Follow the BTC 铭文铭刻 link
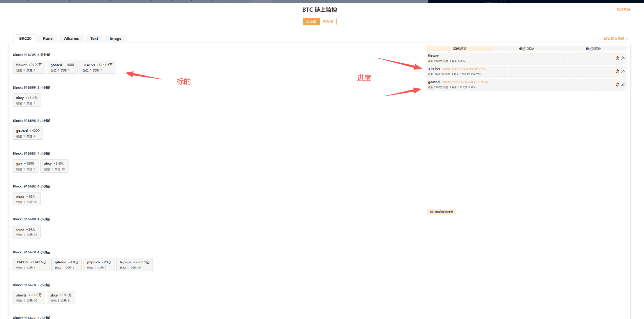Screen dimensions: 644x319 coord(615,39)
